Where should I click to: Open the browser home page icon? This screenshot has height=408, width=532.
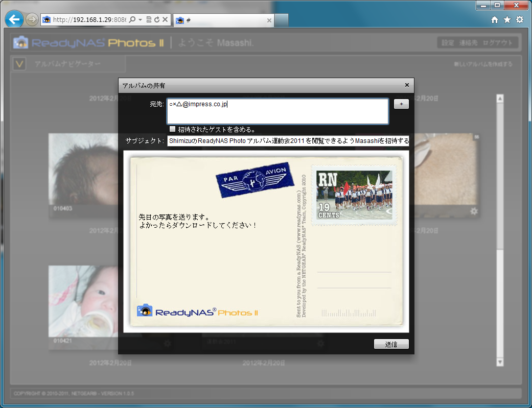coord(495,20)
